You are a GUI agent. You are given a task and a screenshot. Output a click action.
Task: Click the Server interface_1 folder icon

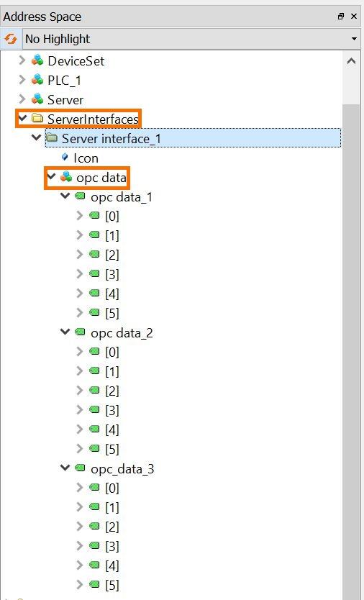tap(52, 137)
